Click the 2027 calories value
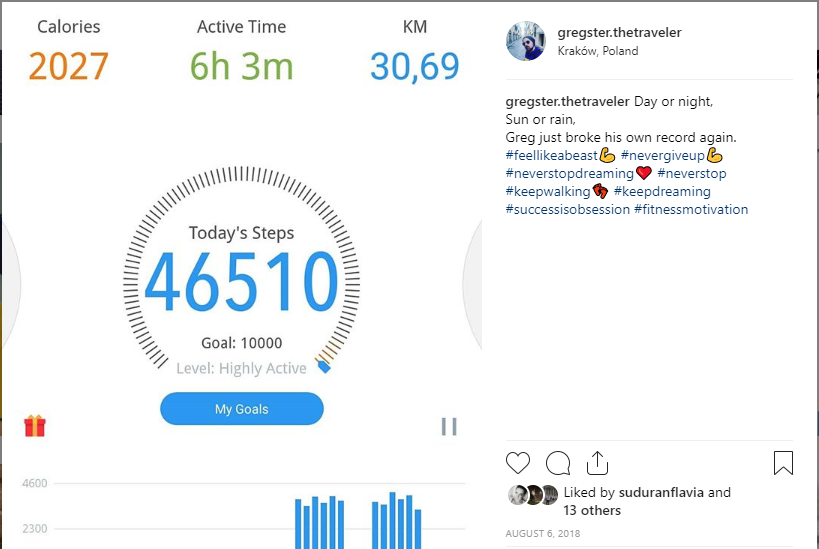This screenshot has width=819, height=549. click(x=68, y=66)
